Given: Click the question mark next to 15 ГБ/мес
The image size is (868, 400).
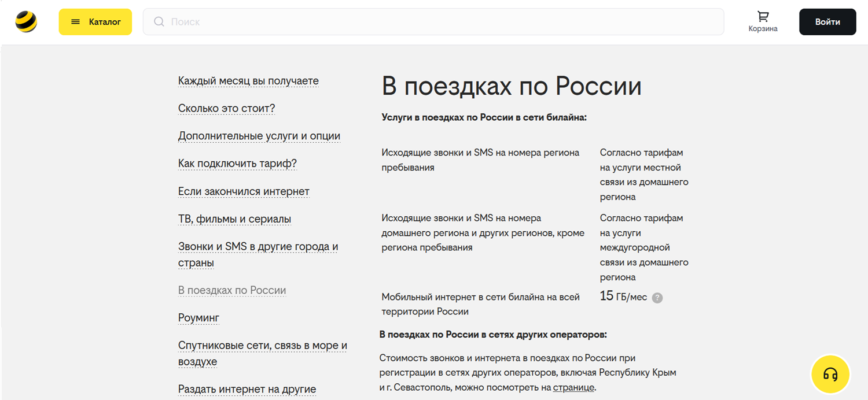Looking at the screenshot, I should click(657, 298).
